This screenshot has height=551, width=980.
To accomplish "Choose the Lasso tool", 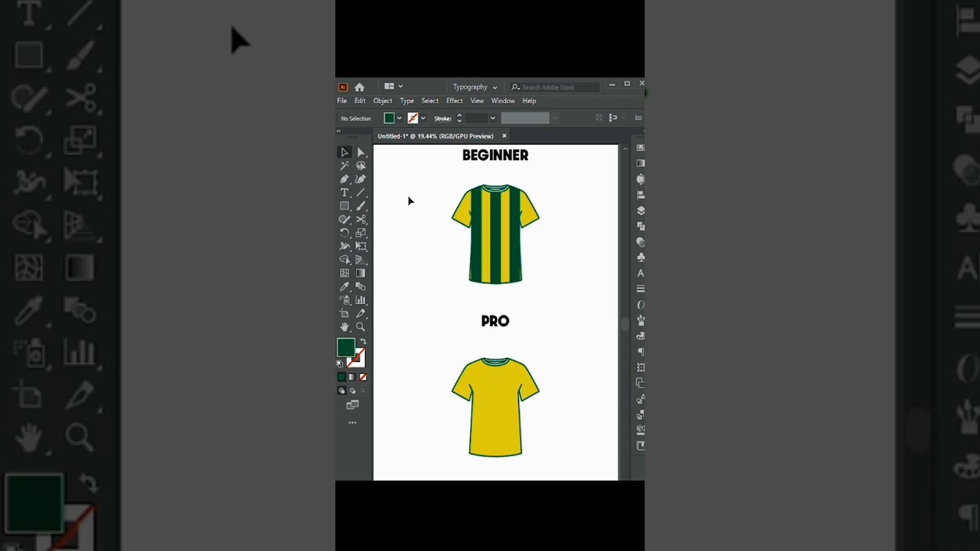I will click(x=361, y=165).
